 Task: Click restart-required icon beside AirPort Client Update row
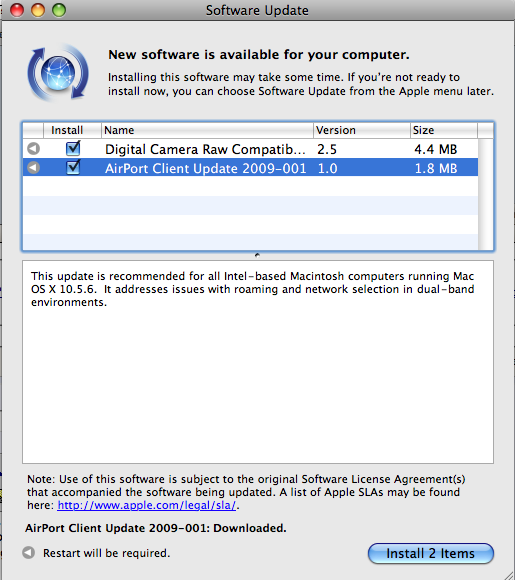(33, 168)
